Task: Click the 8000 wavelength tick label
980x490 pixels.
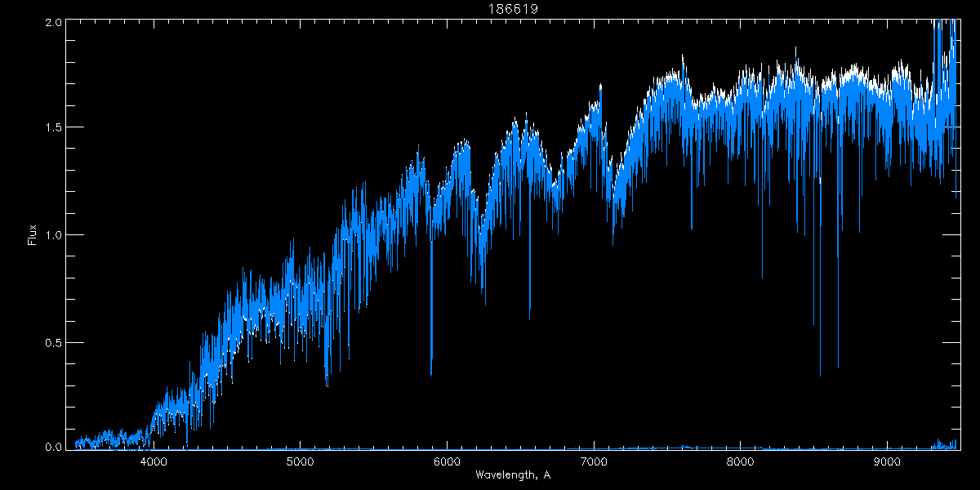Action: coord(740,461)
